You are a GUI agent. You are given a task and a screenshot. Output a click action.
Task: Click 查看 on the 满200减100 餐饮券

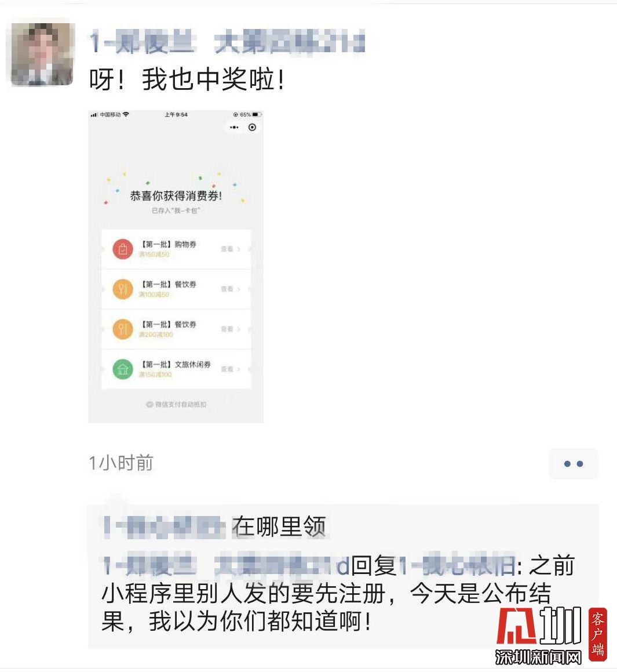[x=227, y=329]
